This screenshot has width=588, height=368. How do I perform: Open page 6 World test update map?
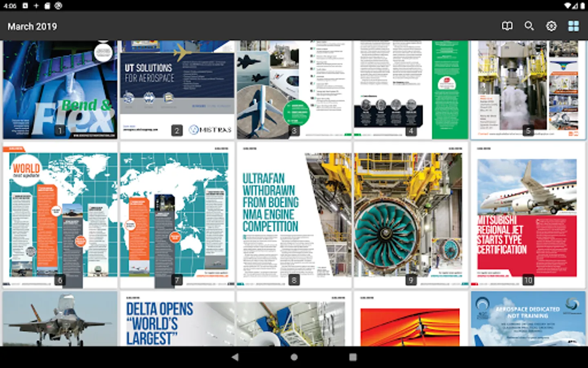coord(60,215)
